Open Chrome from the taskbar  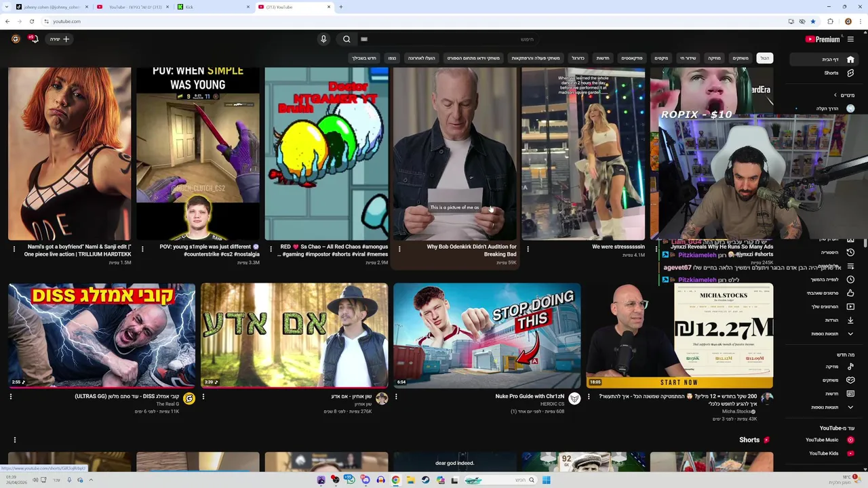coord(395,480)
